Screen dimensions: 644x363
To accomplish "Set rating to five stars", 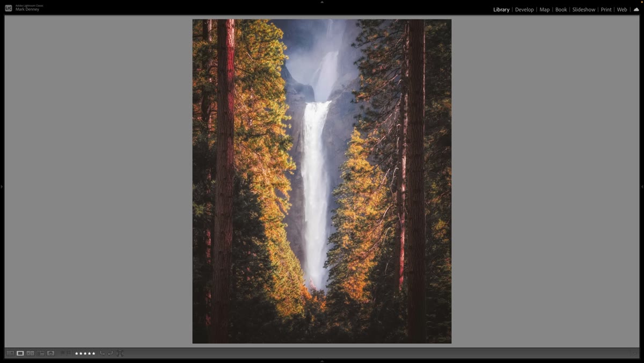I will click(93, 353).
